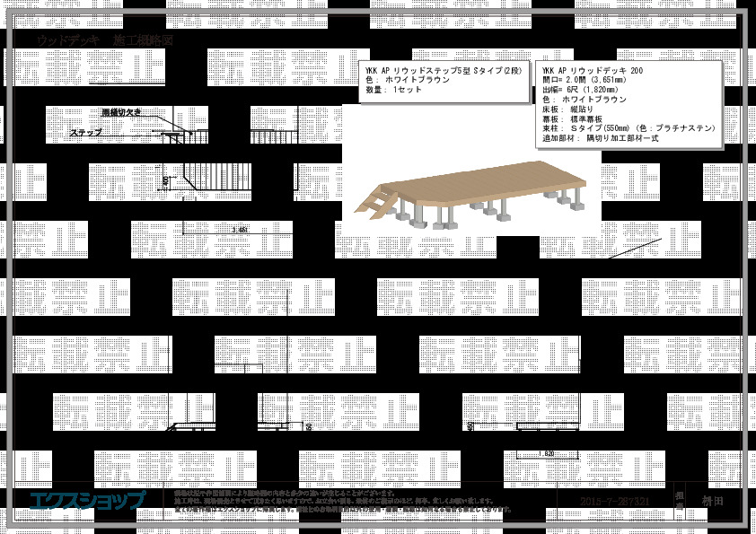Click the エクスショップ logo in the footer
756x534 pixels.
(x=87, y=501)
